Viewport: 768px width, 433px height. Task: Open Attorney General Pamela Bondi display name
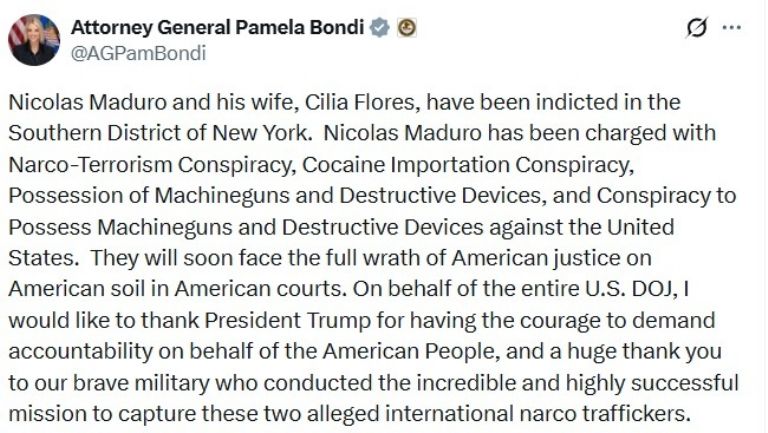click(216, 28)
